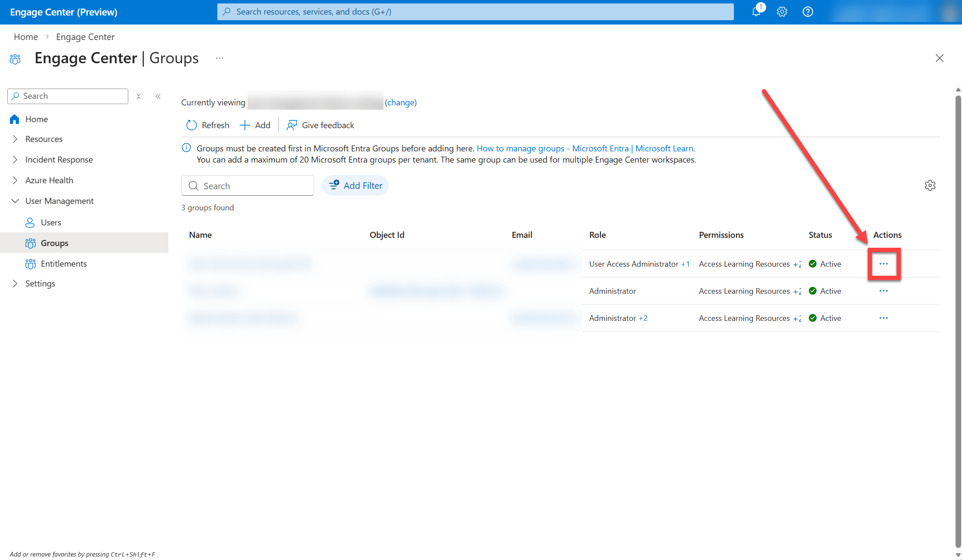The image size is (962, 560).
Task: Sort by the Name column header
Action: (x=200, y=235)
